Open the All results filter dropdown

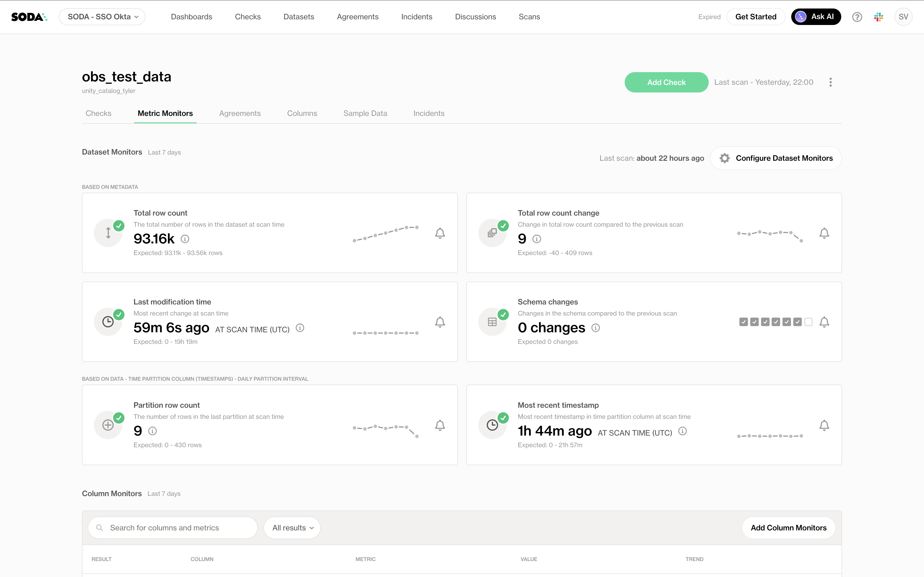[292, 528]
